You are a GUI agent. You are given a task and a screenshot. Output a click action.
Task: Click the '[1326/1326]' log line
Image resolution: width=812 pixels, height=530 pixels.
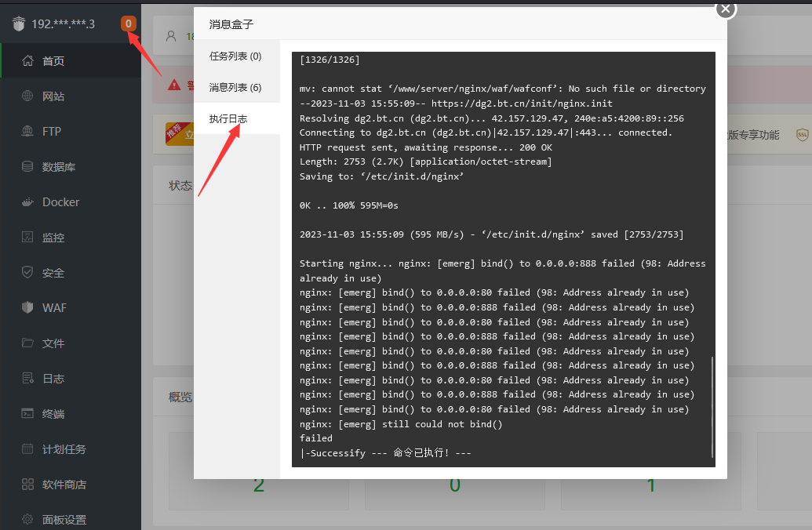330,60
